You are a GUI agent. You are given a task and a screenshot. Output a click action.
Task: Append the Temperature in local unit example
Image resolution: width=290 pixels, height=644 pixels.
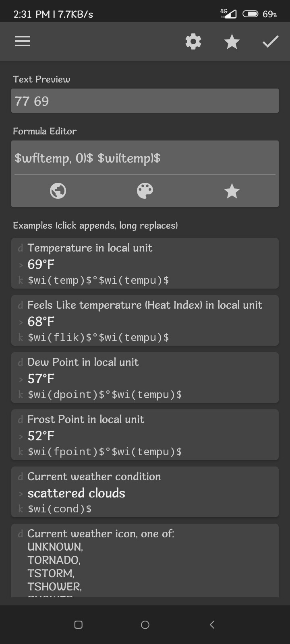coord(145,263)
